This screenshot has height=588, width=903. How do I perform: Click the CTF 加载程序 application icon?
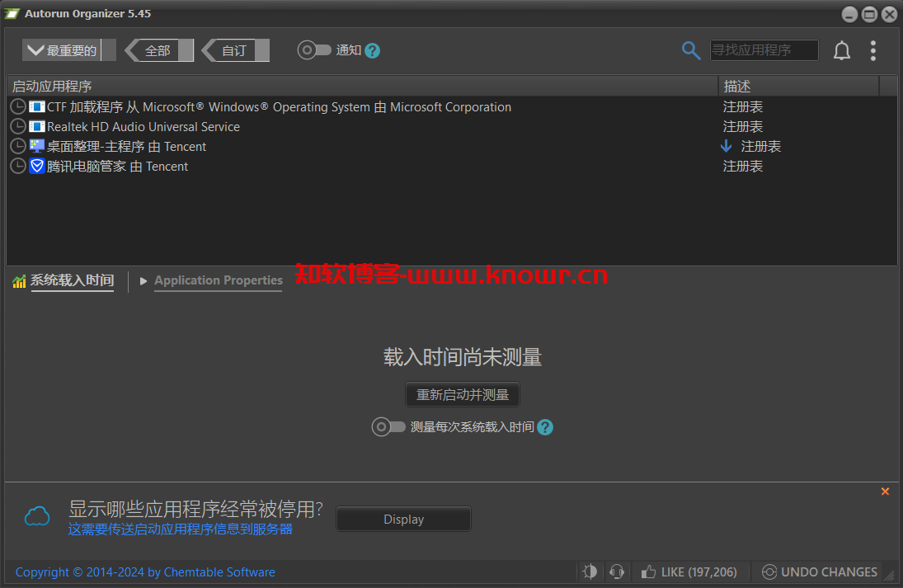click(x=37, y=106)
